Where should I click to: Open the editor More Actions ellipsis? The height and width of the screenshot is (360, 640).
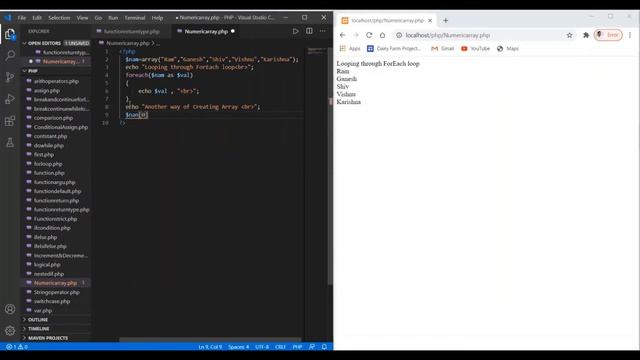point(323,31)
